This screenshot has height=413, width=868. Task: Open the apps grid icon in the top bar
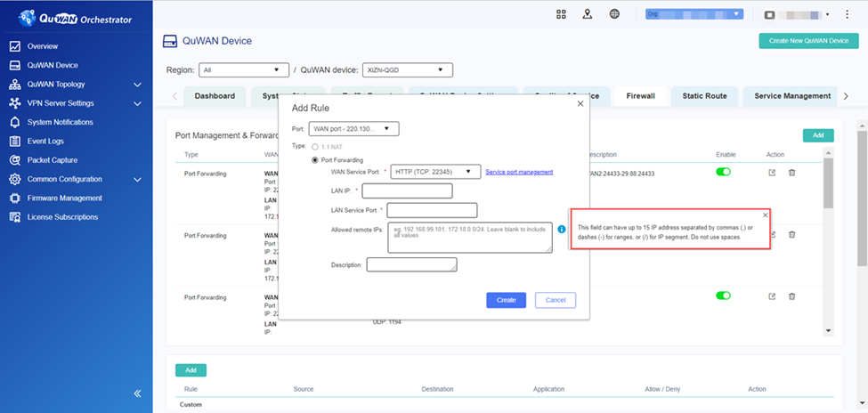[561, 14]
